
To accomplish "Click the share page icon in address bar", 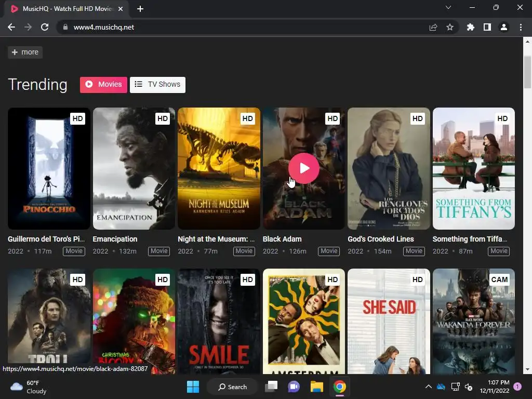I will (433, 27).
